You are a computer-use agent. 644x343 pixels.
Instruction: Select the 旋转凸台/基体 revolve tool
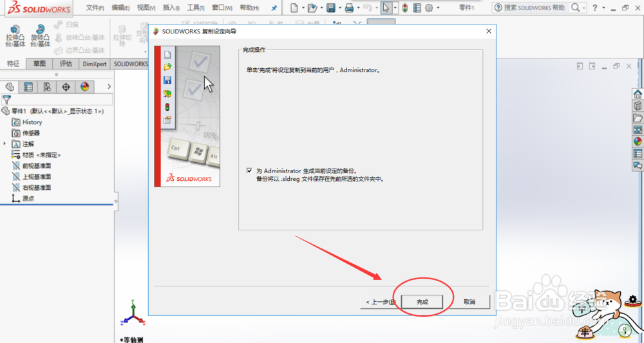point(40,35)
